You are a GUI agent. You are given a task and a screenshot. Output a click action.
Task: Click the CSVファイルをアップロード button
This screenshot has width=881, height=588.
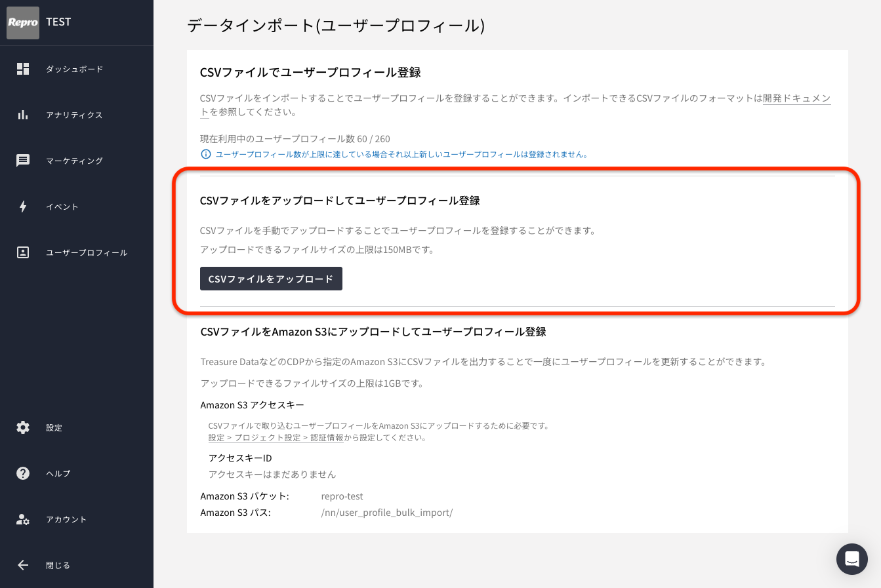click(271, 279)
